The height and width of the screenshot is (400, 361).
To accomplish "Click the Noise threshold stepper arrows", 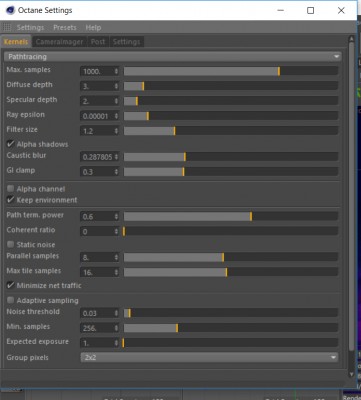I will coord(116,313).
